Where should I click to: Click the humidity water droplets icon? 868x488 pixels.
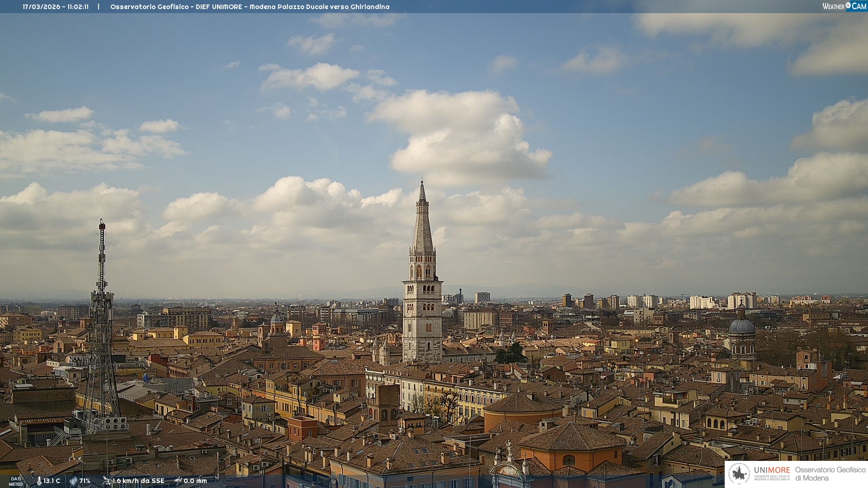pos(73,481)
